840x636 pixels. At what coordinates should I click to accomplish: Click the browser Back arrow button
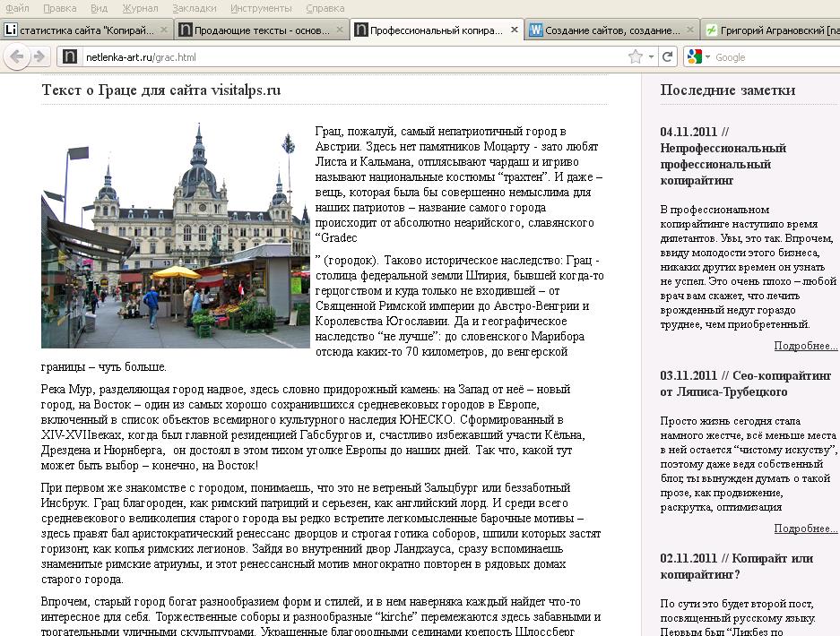coord(17,56)
